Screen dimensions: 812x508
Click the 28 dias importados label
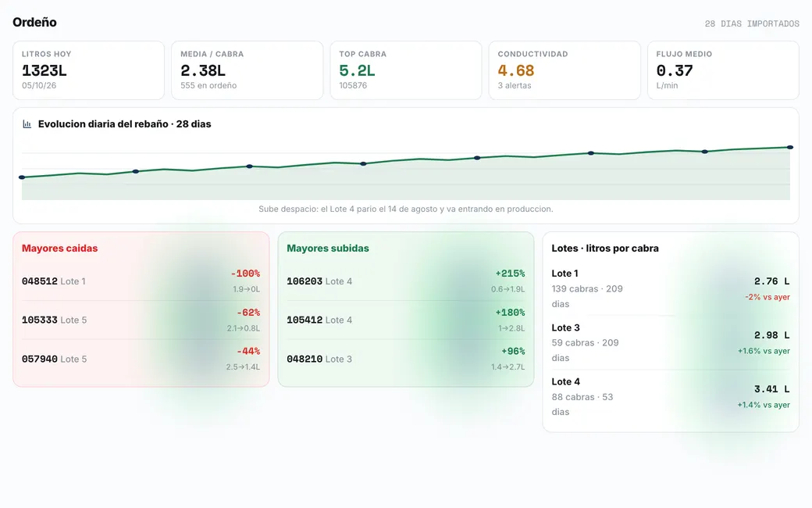click(x=751, y=24)
